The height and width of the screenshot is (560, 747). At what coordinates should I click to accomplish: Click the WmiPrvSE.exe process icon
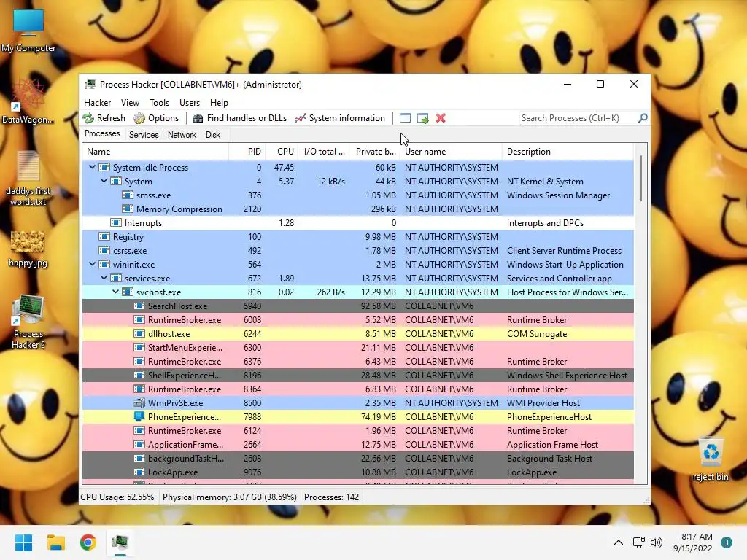pos(139,402)
